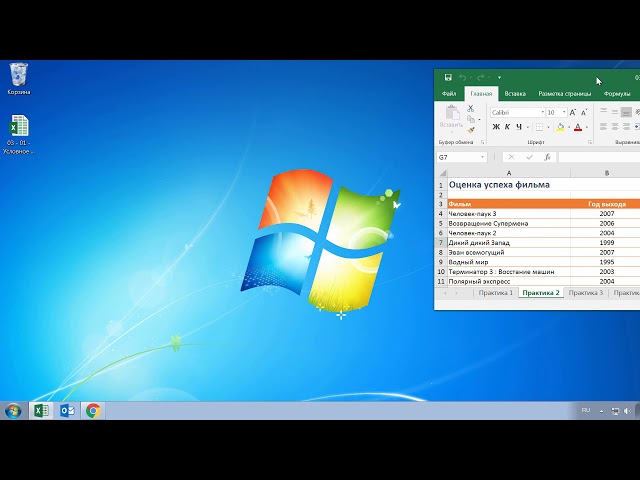Select the Практика 3 sheet tab
The width and height of the screenshot is (640, 480).
(586, 293)
